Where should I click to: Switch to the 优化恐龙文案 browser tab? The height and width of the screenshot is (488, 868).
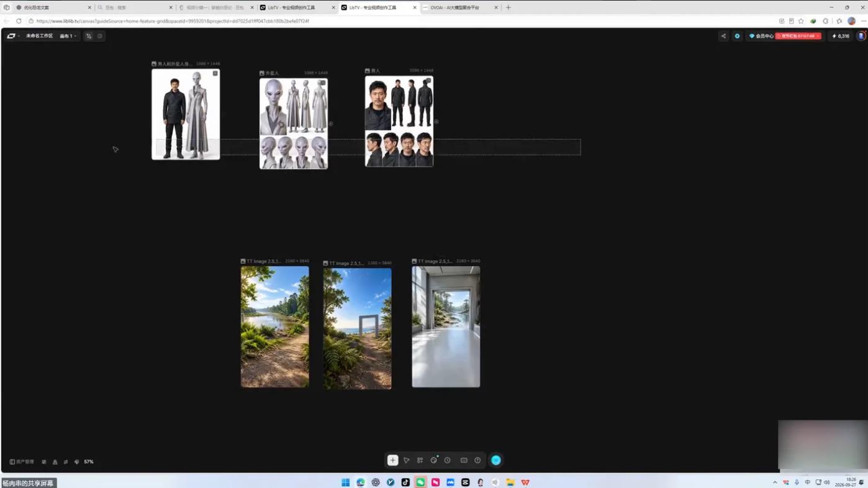[x=53, y=7]
